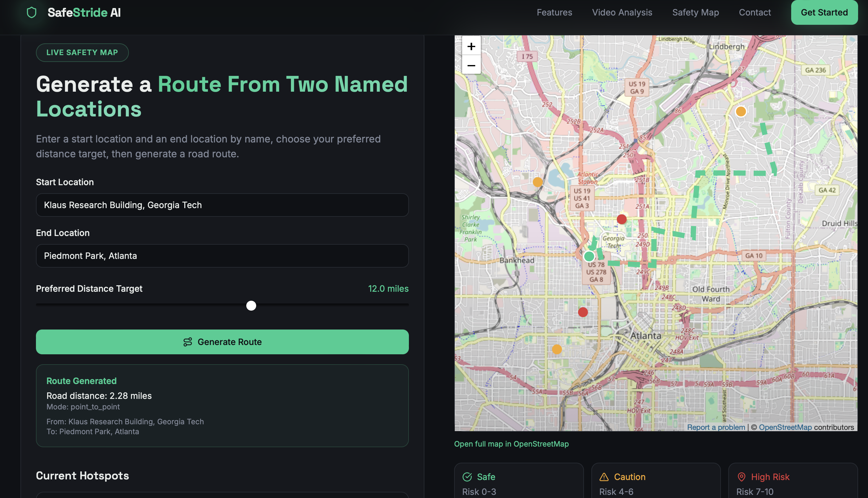
Task: Click the Generate Route button
Action: point(222,342)
